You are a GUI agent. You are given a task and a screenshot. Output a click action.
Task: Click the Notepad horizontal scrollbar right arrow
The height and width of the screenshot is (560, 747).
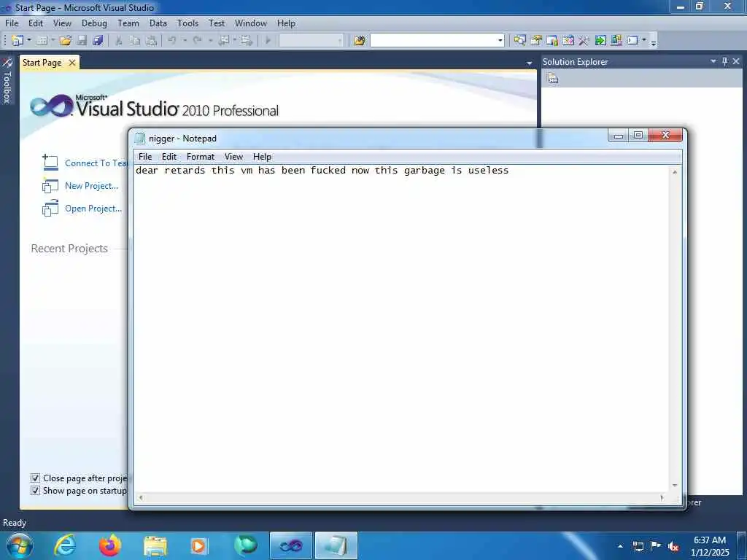tap(662, 498)
